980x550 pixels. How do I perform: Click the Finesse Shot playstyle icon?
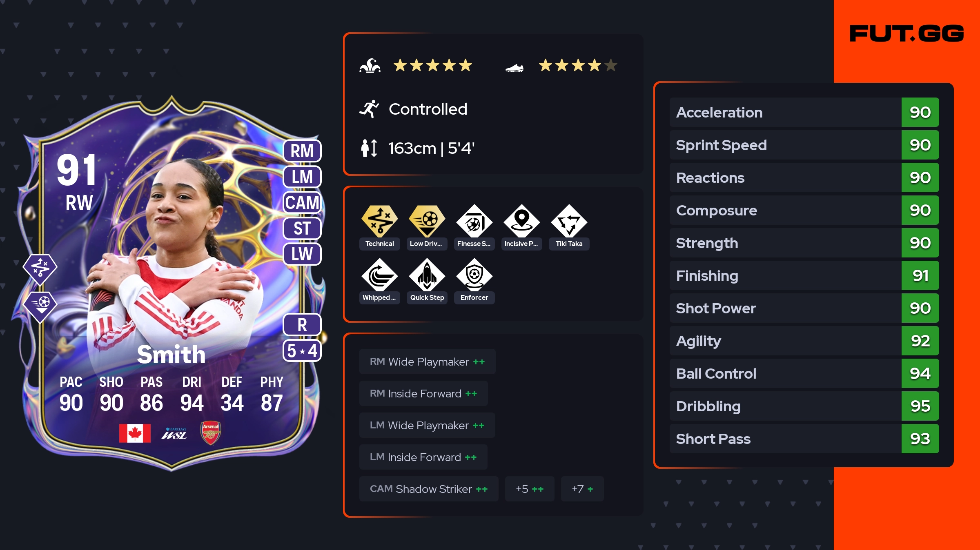[x=474, y=221]
